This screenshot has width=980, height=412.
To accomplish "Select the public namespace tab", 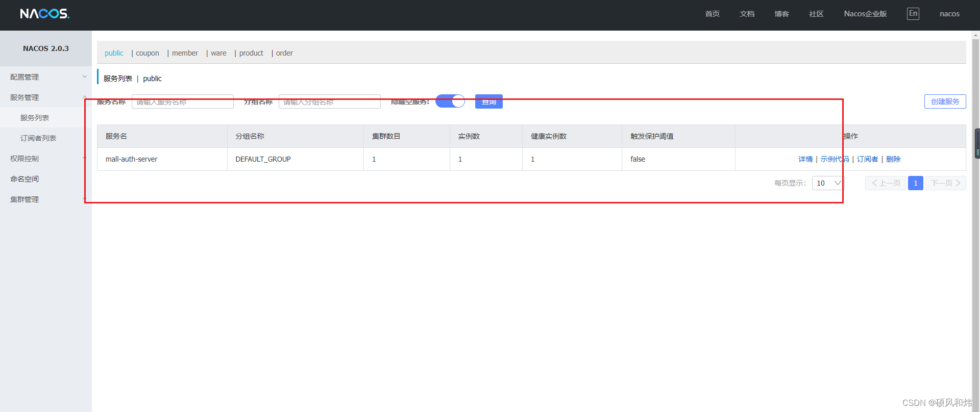I will tap(114, 53).
